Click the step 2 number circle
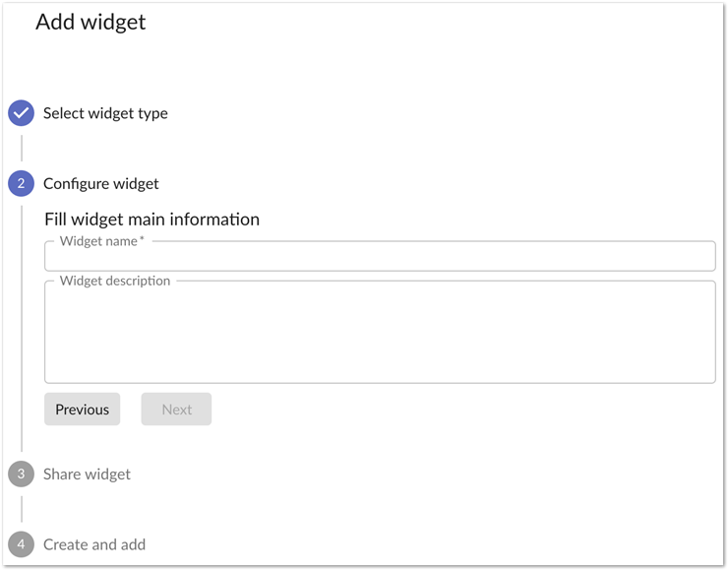The image size is (728, 570). click(22, 183)
